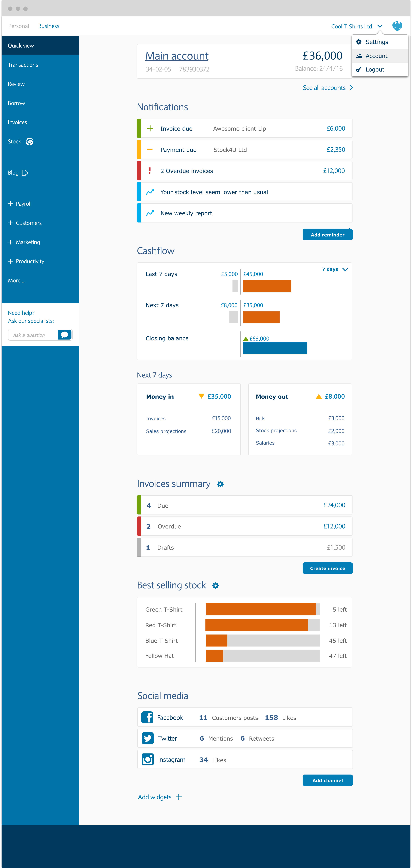Choose Logout from account dropdown menu

pos(380,69)
